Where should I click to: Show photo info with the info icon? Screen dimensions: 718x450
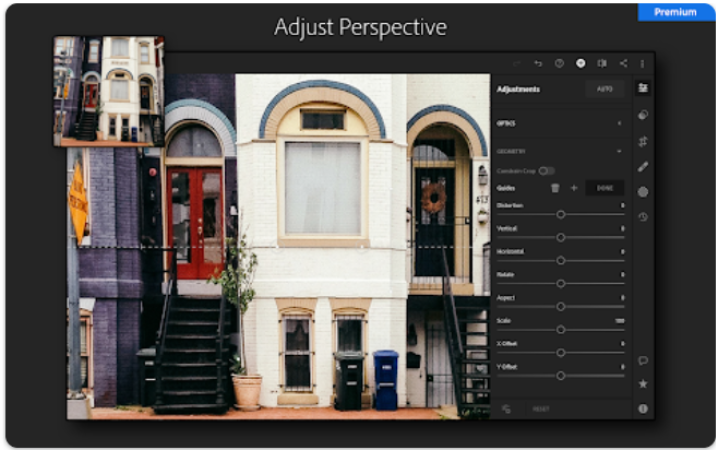(x=643, y=408)
